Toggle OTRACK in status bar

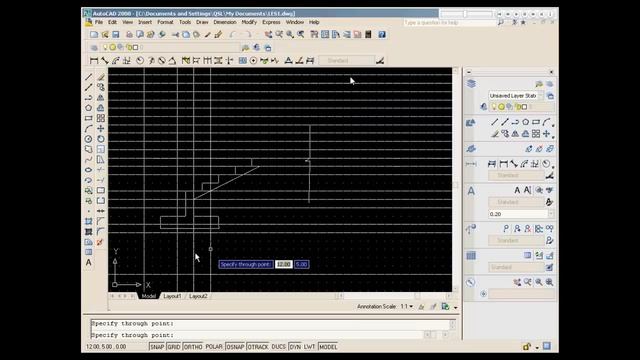point(258,347)
